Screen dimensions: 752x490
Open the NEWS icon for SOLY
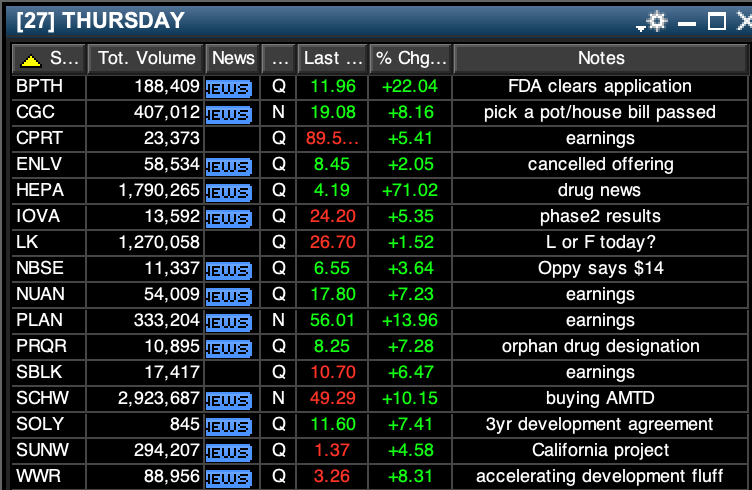point(229,426)
